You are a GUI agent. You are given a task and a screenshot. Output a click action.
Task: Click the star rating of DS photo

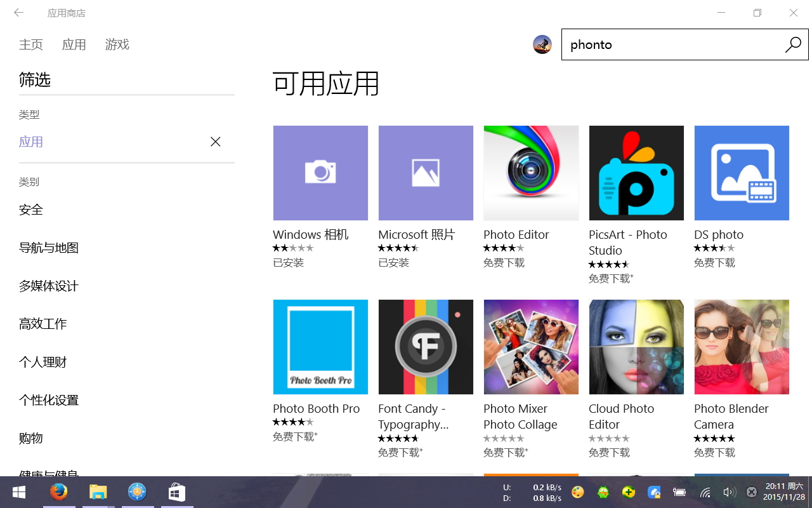point(714,248)
